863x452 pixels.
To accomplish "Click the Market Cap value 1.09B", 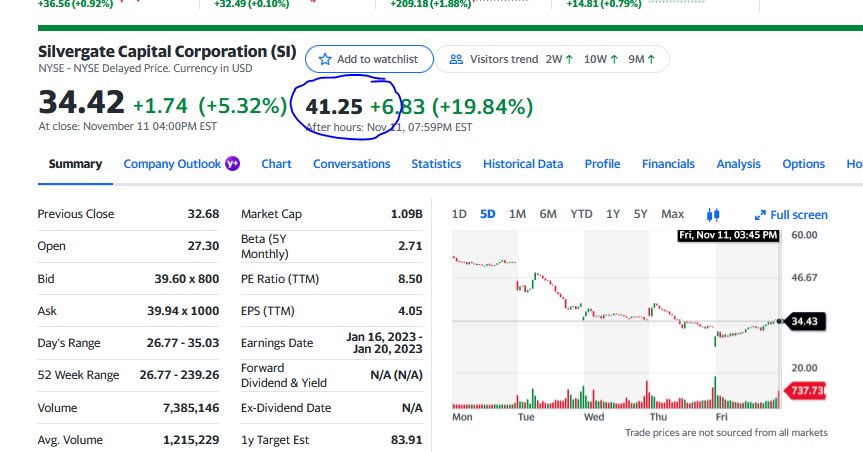I will point(407,214).
